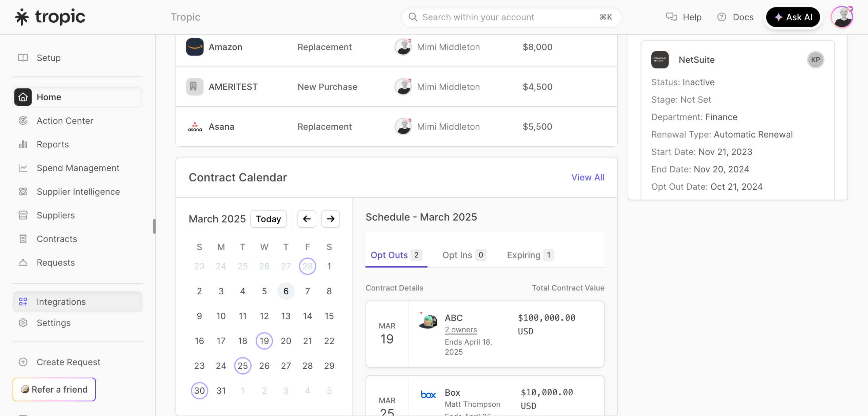The image size is (868, 416).
Task: Click the Amazon logo in requests list
Action: [x=195, y=47]
